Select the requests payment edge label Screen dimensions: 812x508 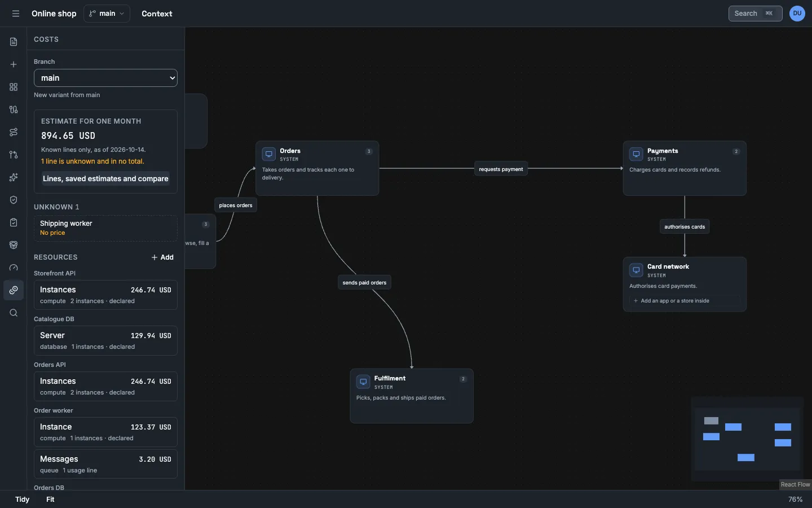[x=501, y=169]
